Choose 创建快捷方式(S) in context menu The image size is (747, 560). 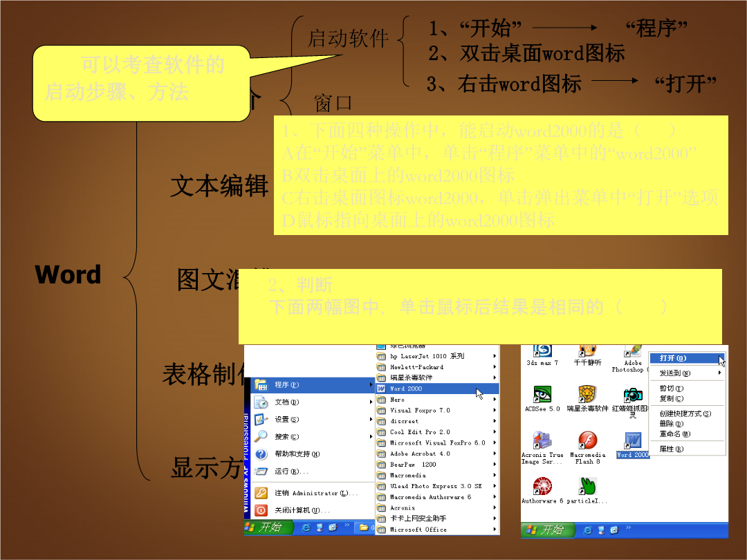(687, 414)
